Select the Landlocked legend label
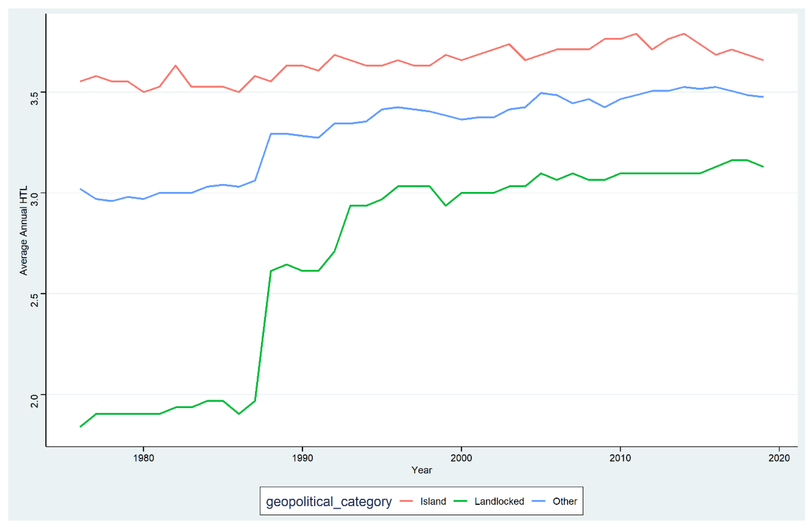This screenshot has height=527, width=812. (x=499, y=501)
